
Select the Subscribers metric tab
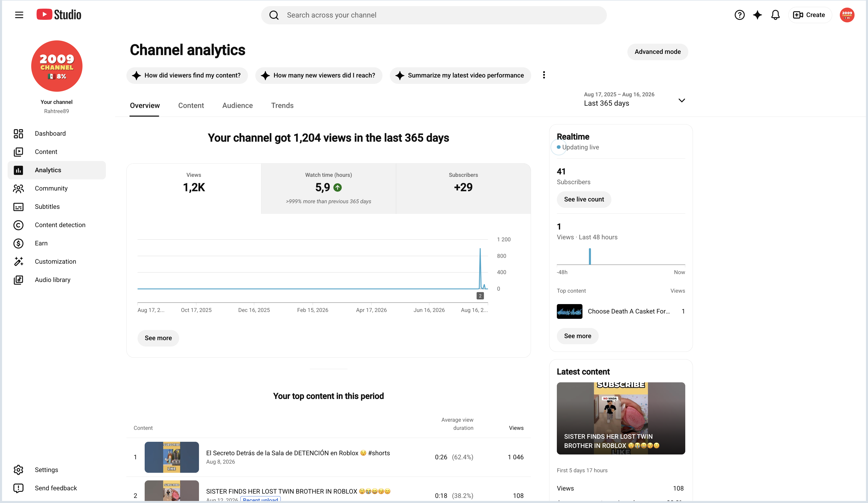463,188
